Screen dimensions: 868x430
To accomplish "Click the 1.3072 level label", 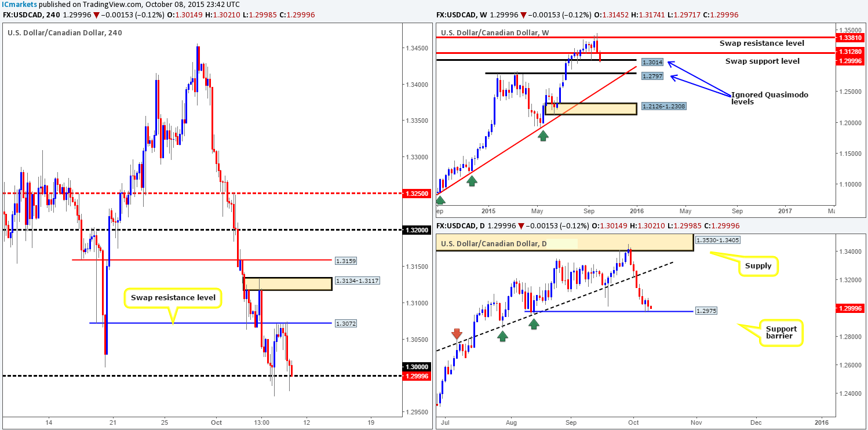I will pyautogui.click(x=345, y=323).
